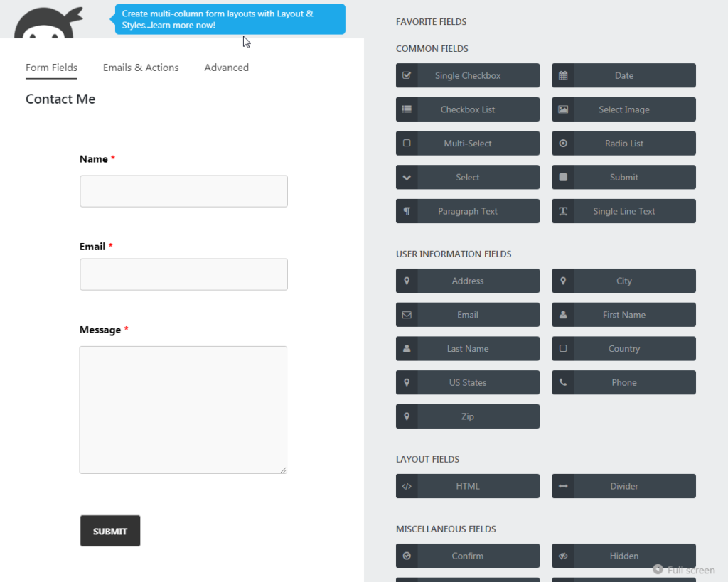This screenshot has height=582, width=728.
Task: Click the Email envelope icon
Action: pos(407,315)
